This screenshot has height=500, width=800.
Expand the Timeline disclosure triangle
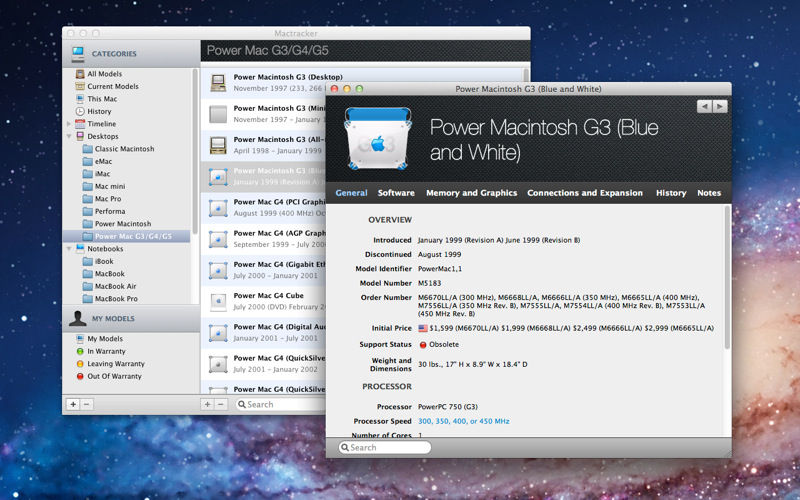tap(69, 124)
